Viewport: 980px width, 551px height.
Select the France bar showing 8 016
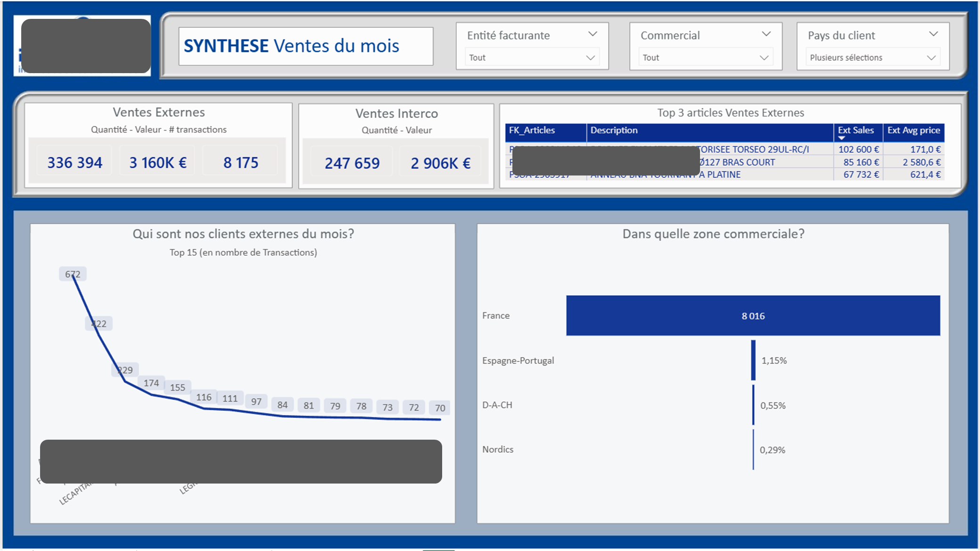click(753, 316)
